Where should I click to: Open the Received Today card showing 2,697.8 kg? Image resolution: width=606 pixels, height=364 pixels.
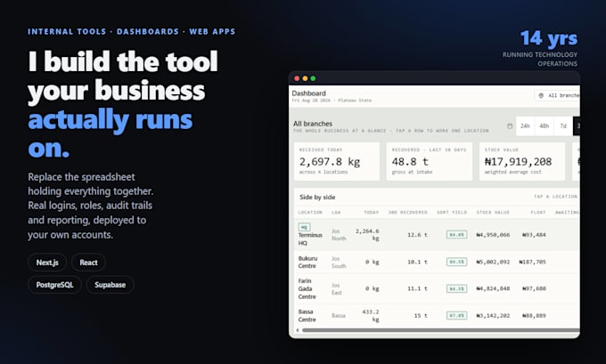click(337, 161)
